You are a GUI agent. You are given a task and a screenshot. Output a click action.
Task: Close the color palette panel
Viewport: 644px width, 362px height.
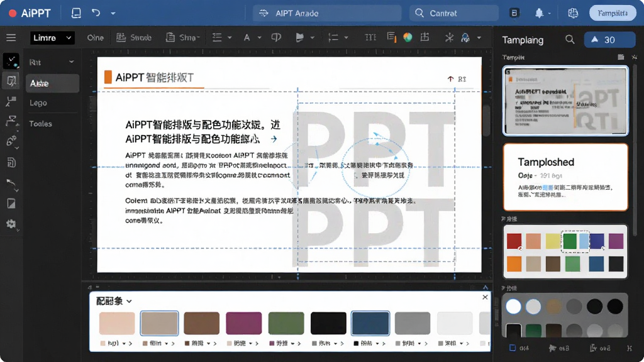tap(485, 297)
